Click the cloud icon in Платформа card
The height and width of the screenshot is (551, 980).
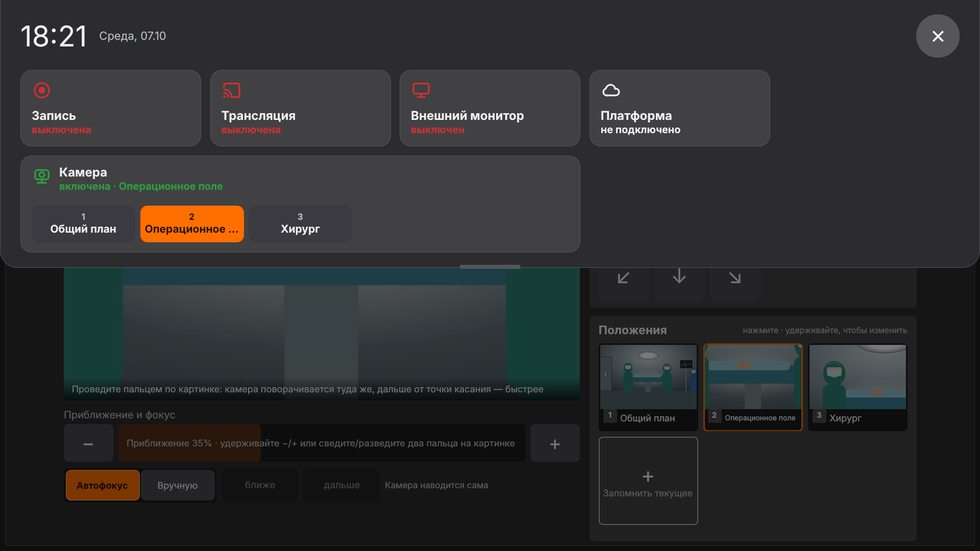pos(611,90)
